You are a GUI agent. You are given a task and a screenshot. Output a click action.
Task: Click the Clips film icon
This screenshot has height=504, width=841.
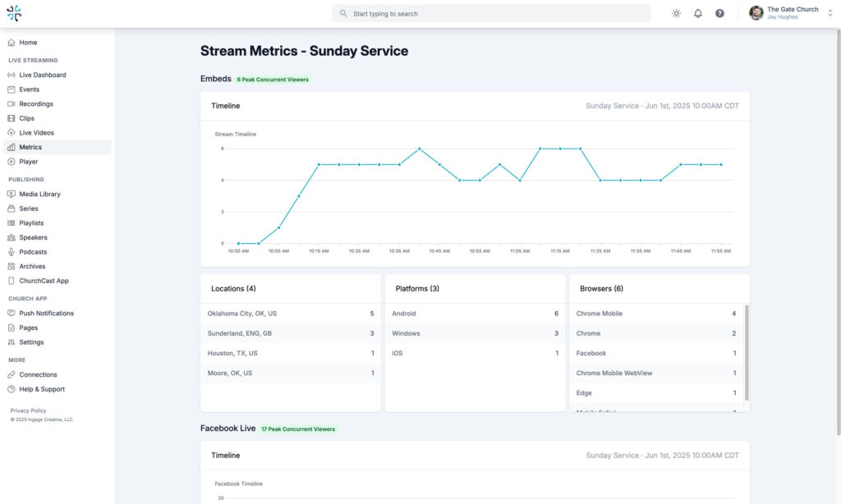[x=11, y=118]
